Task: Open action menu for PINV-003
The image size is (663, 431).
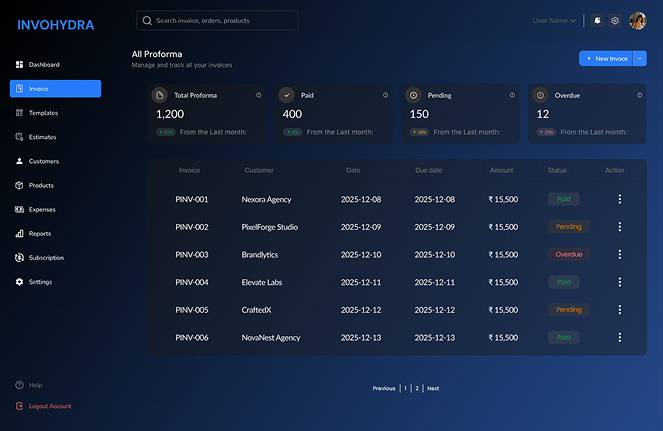Action: [620, 254]
